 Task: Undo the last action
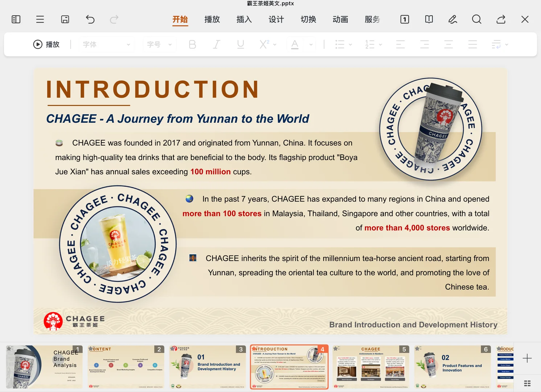click(x=90, y=19)
